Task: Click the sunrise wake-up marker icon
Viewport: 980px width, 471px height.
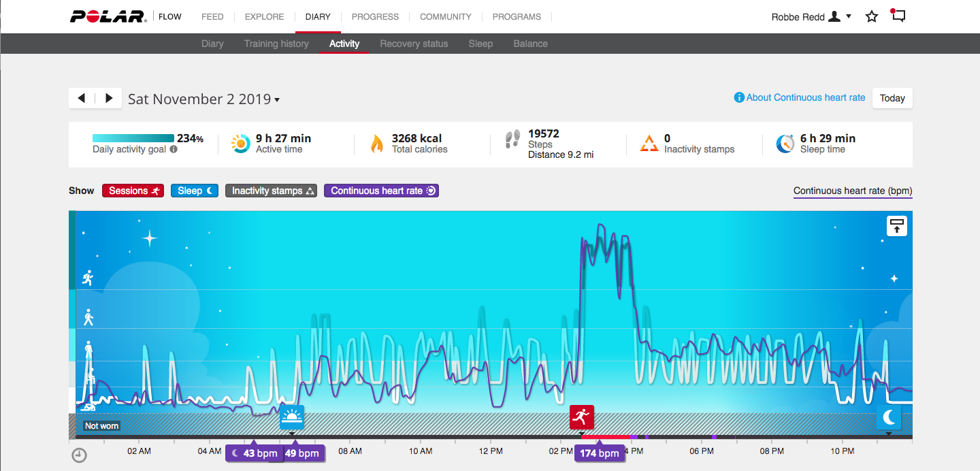Action: [293, 417]
